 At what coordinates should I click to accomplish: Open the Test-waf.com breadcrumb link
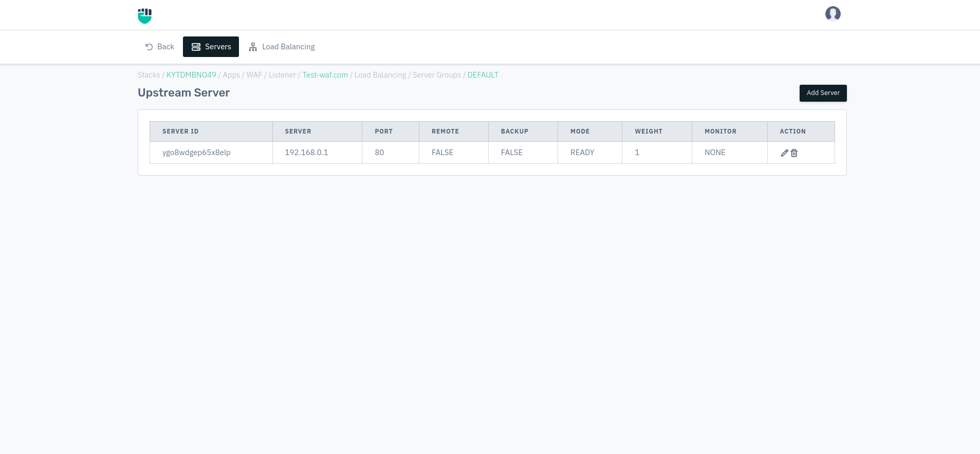coord(325,75)
